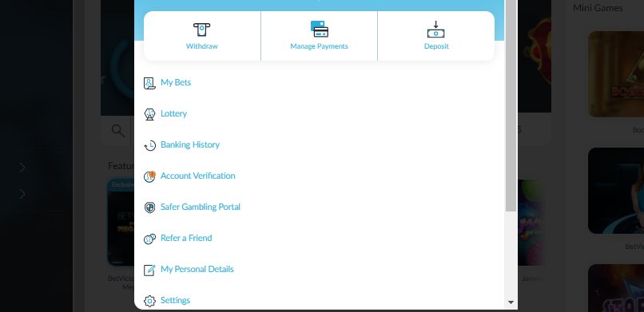The image size is (644, 312).
Task: Click the Manage Payments card icon
Action: (x=319, y=29)
